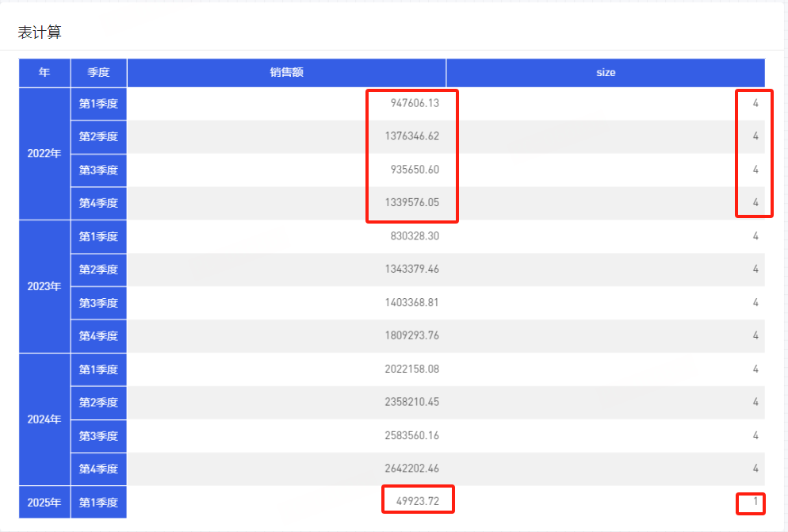This screenshot has width=788, height=532.
Task: Select the cell with 1809293.76
Action: [x=411, y=335]
